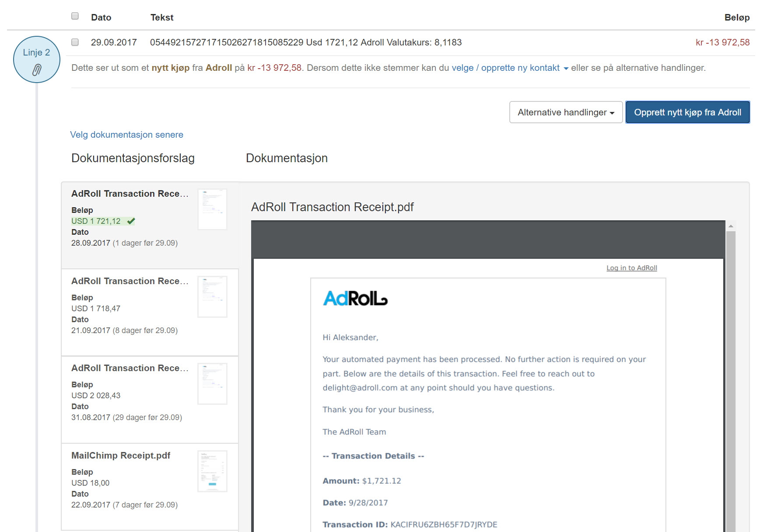Click the AdRoll logo in the receipt
This screenshot has height=532, width=767.
(355, 299)
